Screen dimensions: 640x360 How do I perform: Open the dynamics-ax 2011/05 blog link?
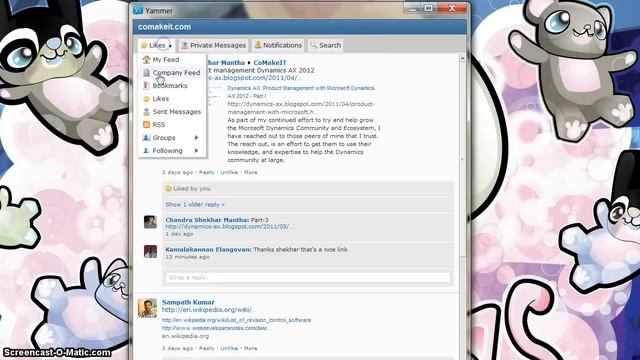[x=229, y=227]
